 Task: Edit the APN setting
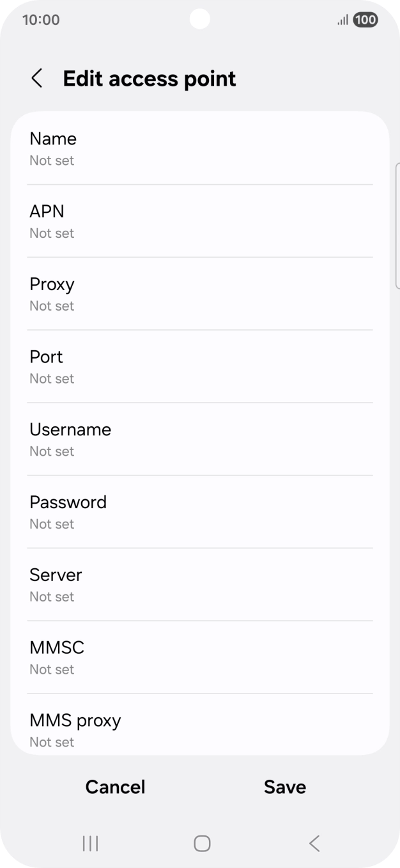coord(199,221)
